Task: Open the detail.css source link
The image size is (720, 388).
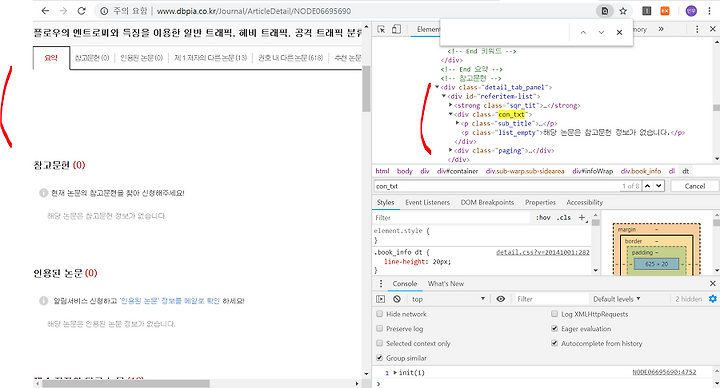Action: coord(543,252)
